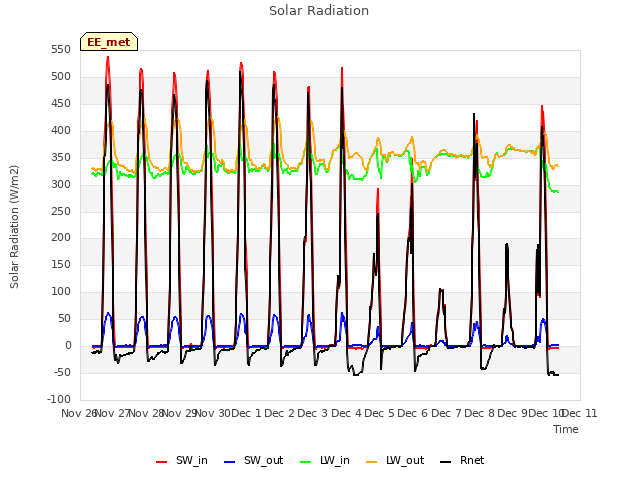This screenshot has height=480, width=640.
Task: Click the 400 y-axis tick label
Action: tap(61, 130)
